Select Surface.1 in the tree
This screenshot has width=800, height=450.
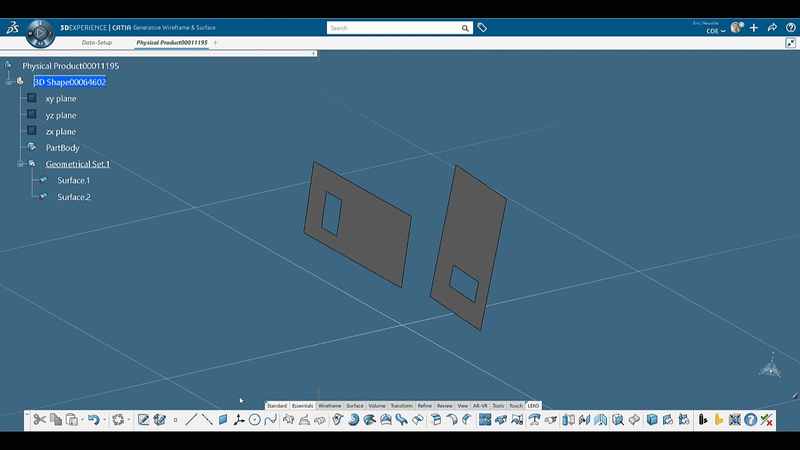click(x=73, y=181)
